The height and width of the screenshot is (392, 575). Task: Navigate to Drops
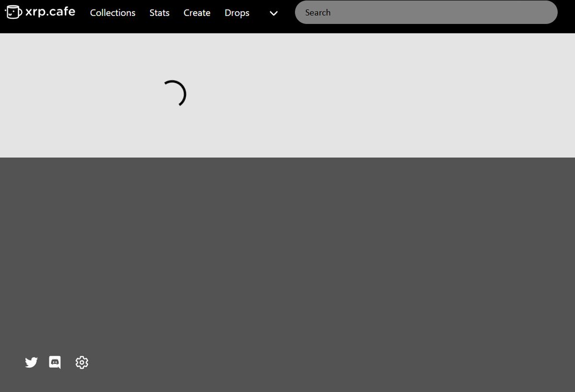237,13
